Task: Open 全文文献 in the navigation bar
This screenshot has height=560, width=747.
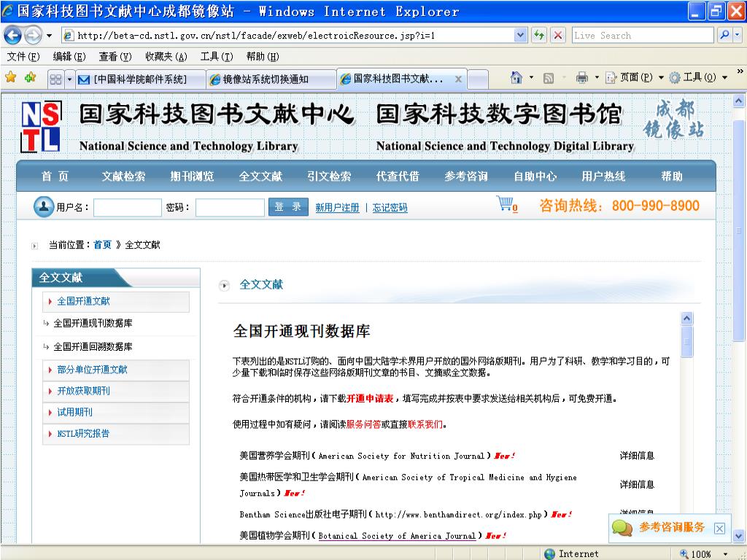Action: click(x=260, y=176)
